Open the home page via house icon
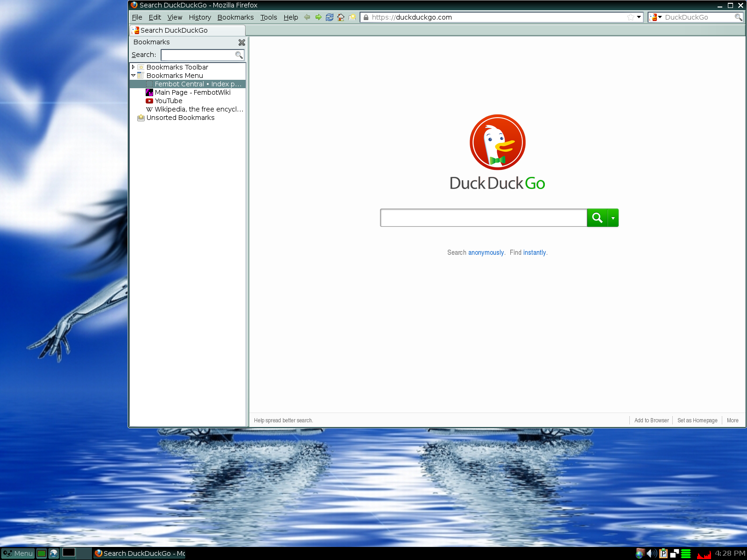The image size is (747, 560). tap(341, 17)
